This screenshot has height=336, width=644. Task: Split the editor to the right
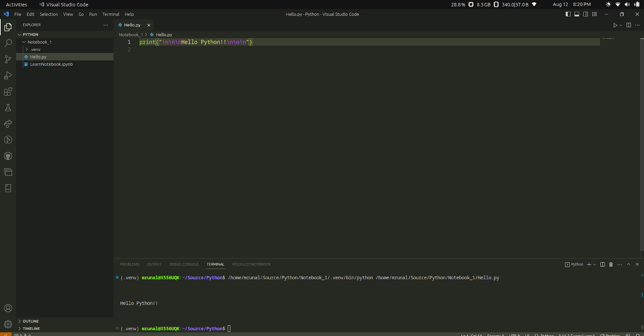(x=629, y=25)
